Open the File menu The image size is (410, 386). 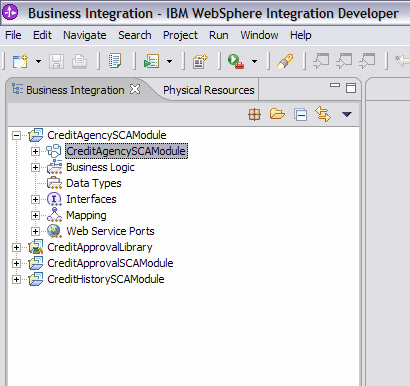[x=13, y=35]
